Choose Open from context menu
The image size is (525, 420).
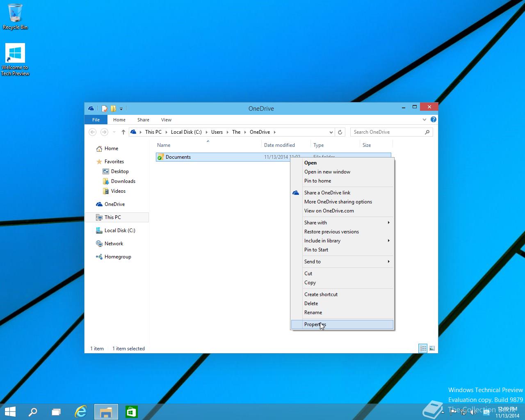[342, 163]
